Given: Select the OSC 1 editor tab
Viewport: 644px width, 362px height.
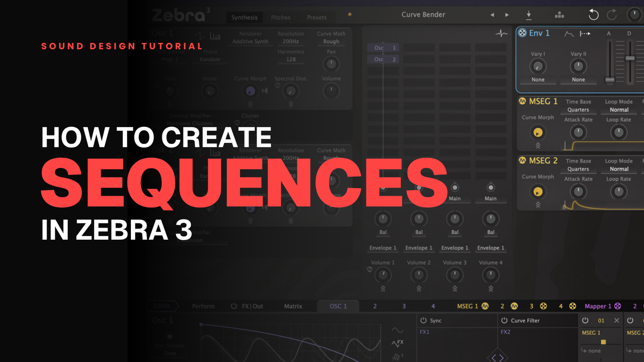Looking at the screenshot, I should click(338, 306).
